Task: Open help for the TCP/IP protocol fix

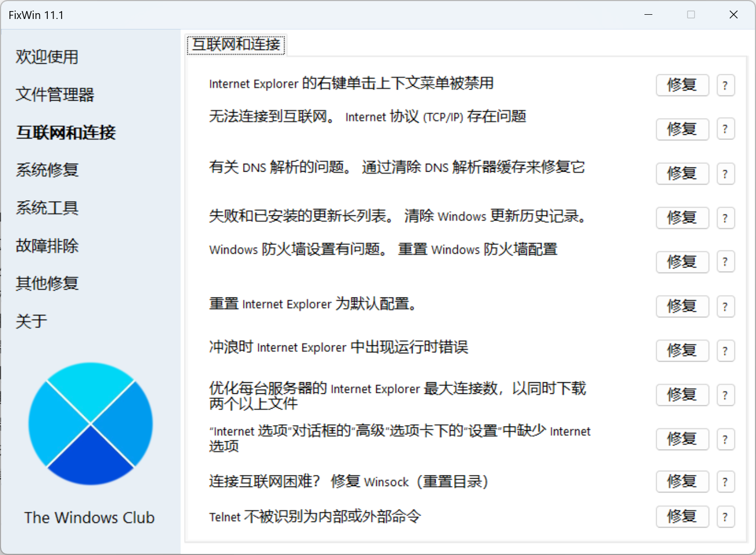Action: point(725,129)
